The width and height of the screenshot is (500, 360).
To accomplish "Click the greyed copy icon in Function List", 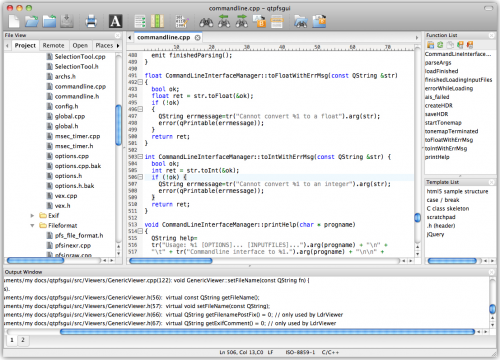I will click(450, 45).
